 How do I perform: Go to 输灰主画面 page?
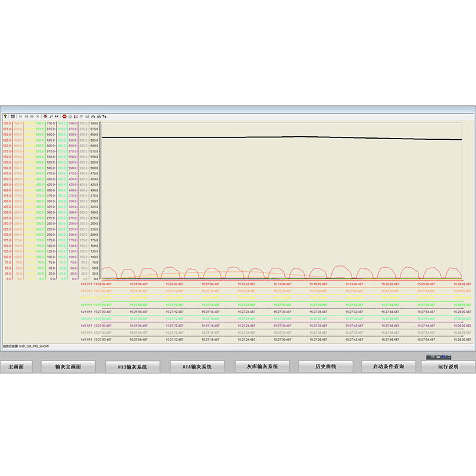click(68, 367)
